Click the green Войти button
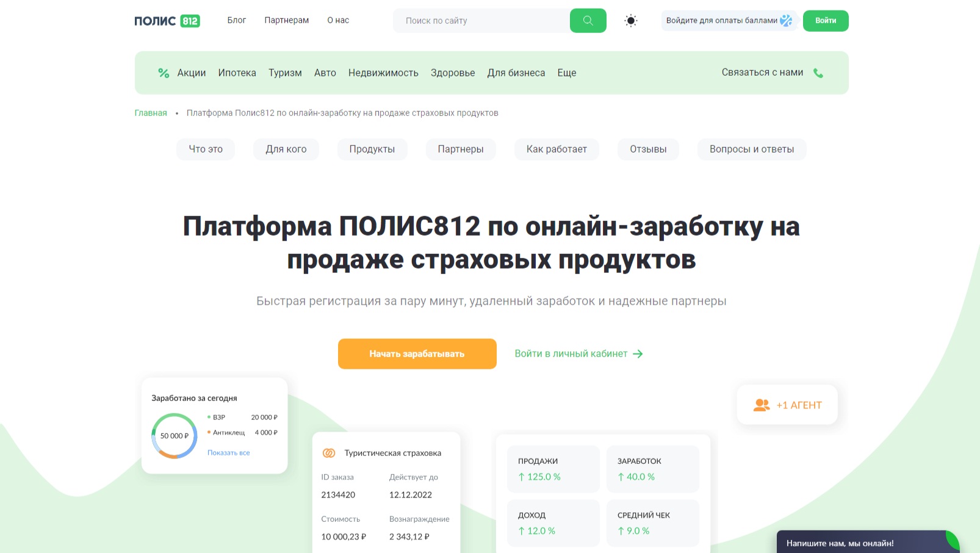The image size is (980, 553). (x=826, y=21)
